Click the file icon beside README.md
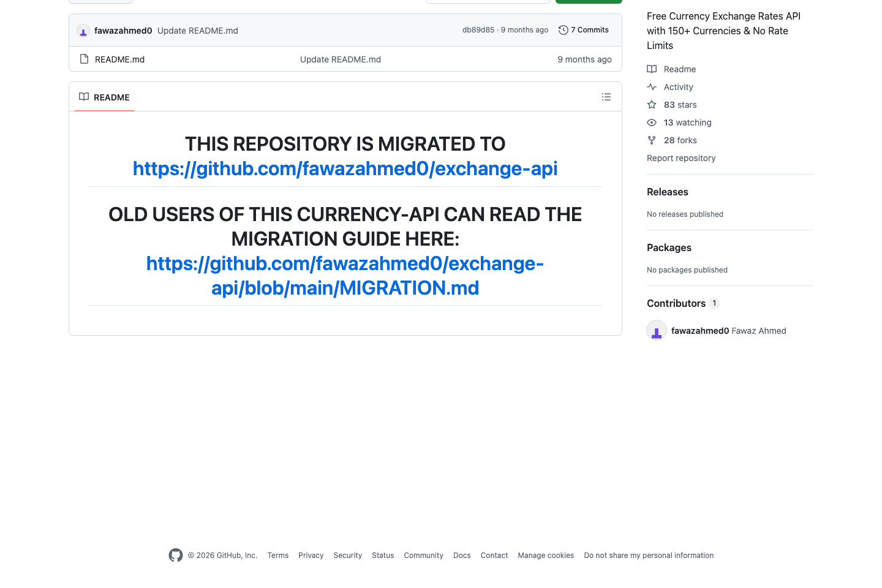 84,59
